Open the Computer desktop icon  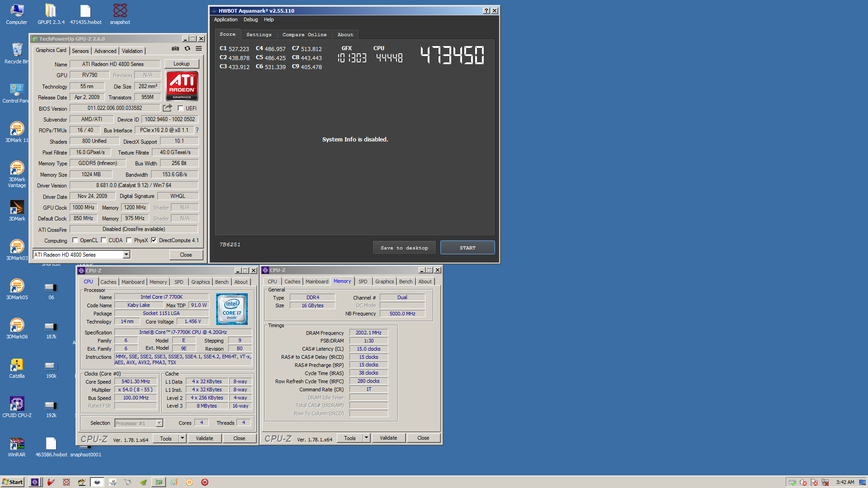17,14
